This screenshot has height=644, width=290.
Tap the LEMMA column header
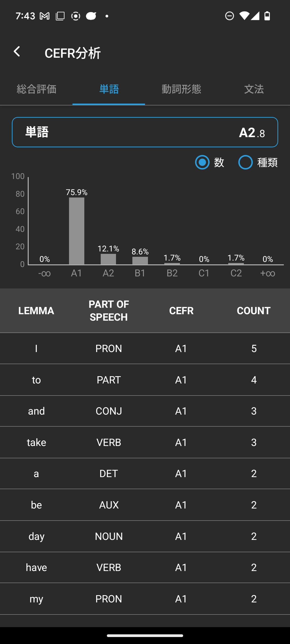pos(36,311)
